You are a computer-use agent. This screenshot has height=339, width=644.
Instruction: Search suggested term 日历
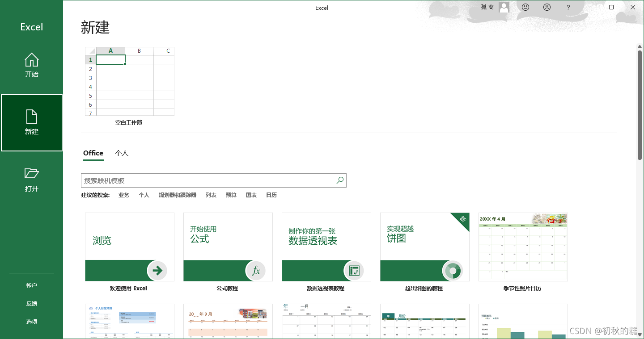click(x=271, y=195)
